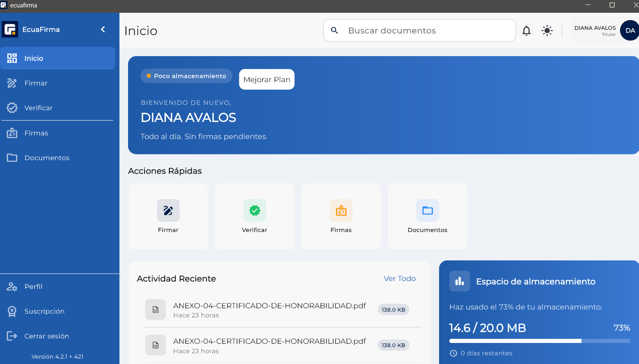Click the Suscripción ribbon icon
639x364 pixels.
pyautogui.click(x=12, y=311)
